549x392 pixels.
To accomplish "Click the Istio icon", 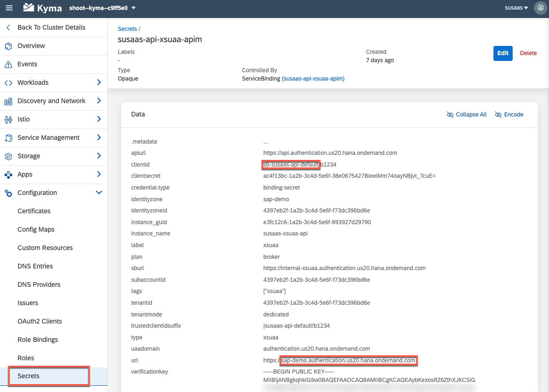I will [8, 119].
